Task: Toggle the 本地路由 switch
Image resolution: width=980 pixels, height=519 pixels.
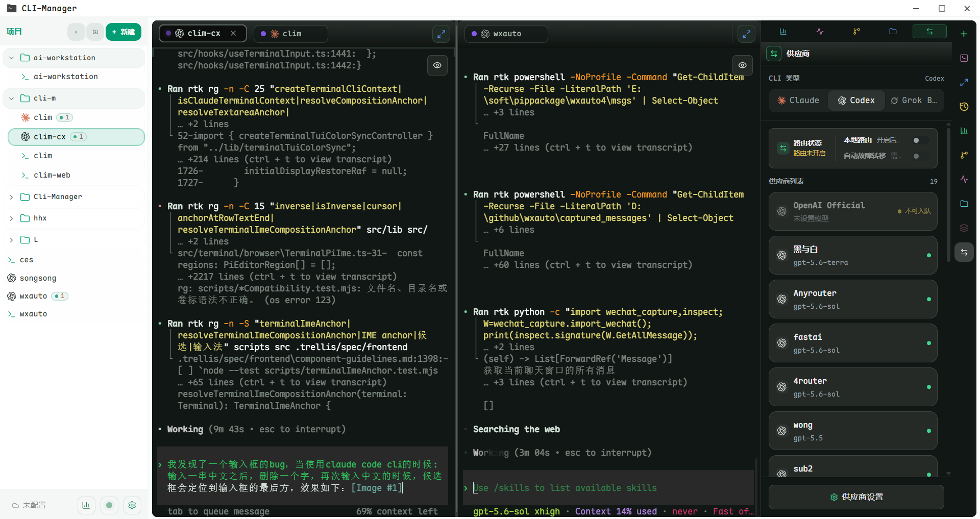Action: [920, 140]
